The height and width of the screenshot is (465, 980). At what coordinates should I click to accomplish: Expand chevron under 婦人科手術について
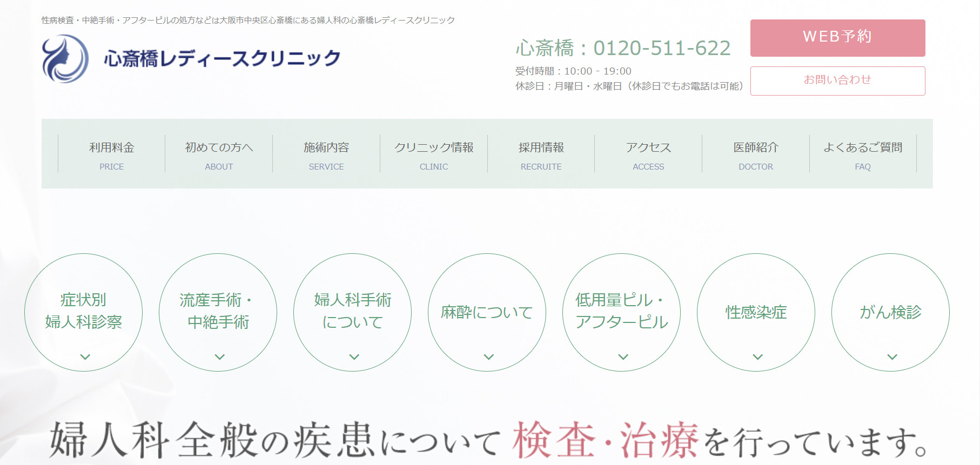pos(354,357)
